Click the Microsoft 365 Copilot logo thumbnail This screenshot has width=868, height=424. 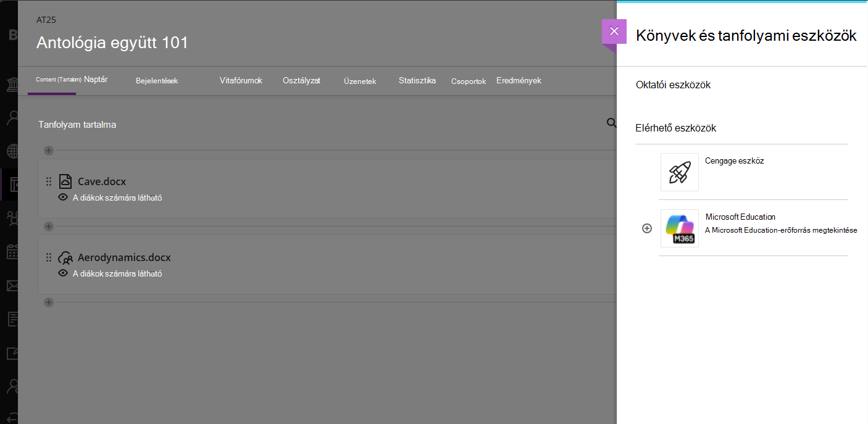pos(679,228)
